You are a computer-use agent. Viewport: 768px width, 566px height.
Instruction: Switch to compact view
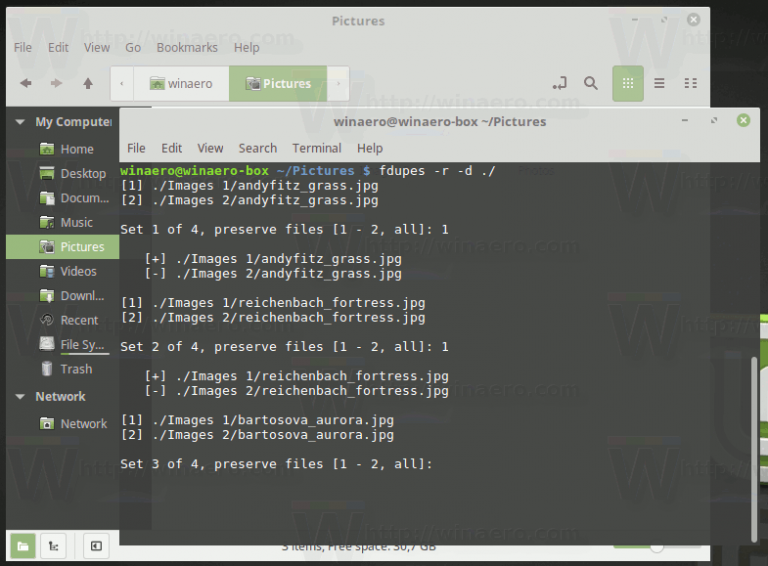[x=690, y=84]
